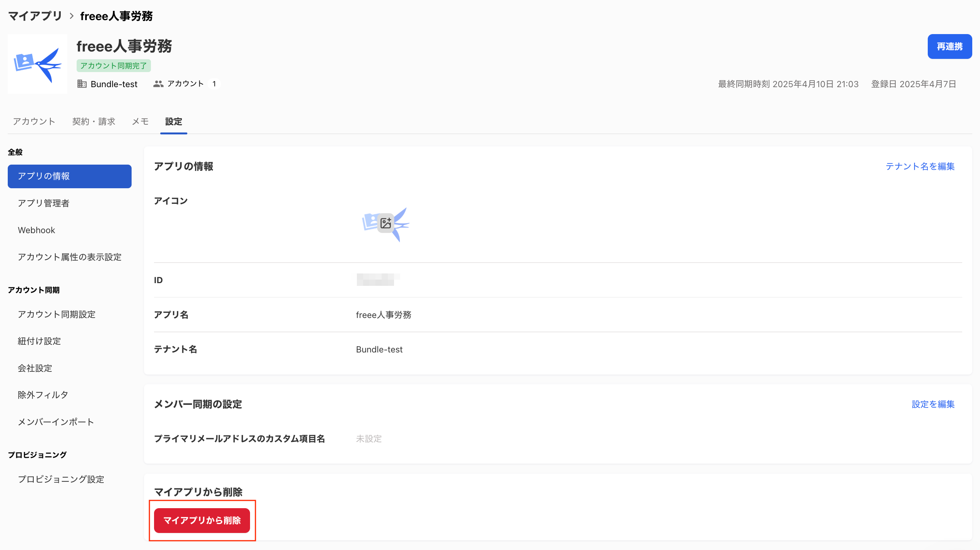Open the アカウント tab
The height and width of the screenshot is (550, 980).
tap(34, 122)
